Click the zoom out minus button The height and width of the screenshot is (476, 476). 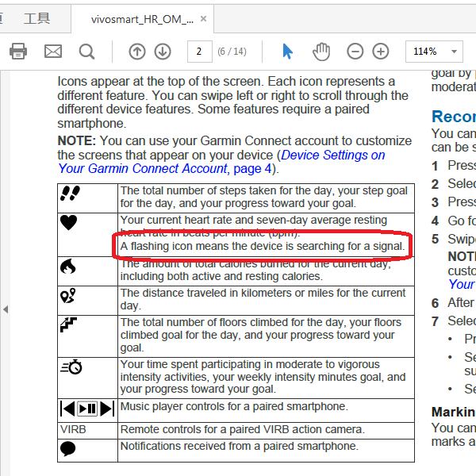pos(355,52)
